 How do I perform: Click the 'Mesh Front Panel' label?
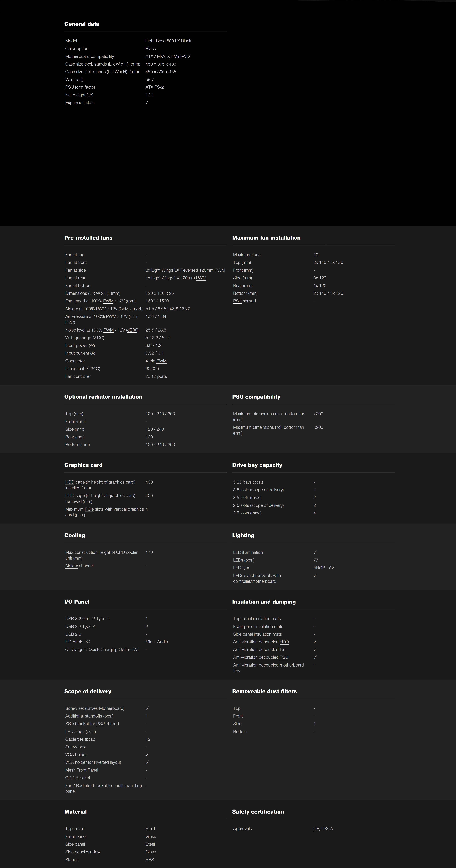(x=82, y=770)
